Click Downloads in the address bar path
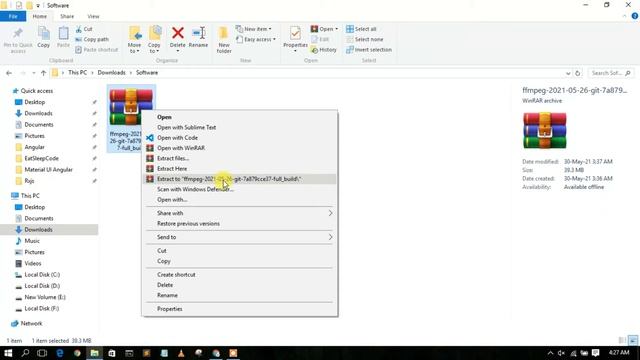Image resolution: width=640 pixels, height=360 pixels. pyautogui.click(x=111, y=73)
